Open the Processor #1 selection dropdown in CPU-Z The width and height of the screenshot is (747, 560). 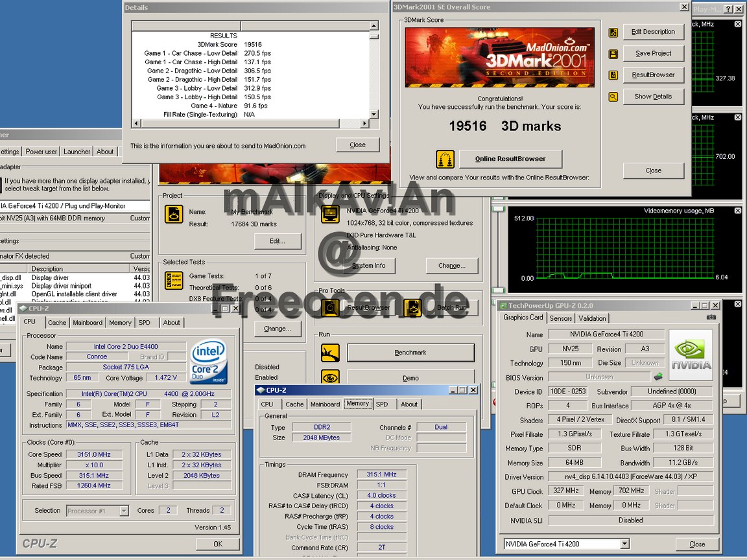coord(124,511)
